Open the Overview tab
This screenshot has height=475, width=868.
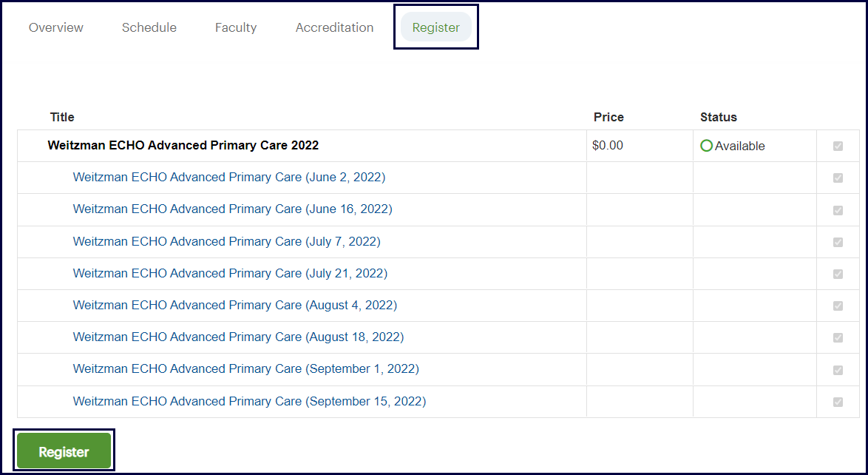tap(56, 27)
